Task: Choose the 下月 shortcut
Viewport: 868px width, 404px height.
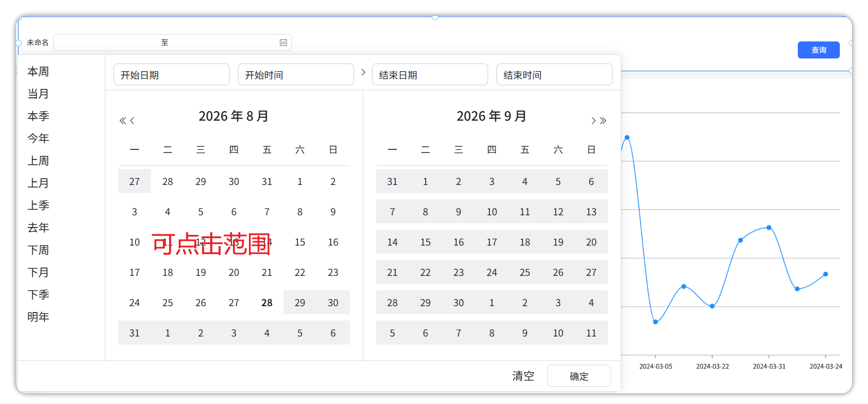Action: [x=38, y=272]
